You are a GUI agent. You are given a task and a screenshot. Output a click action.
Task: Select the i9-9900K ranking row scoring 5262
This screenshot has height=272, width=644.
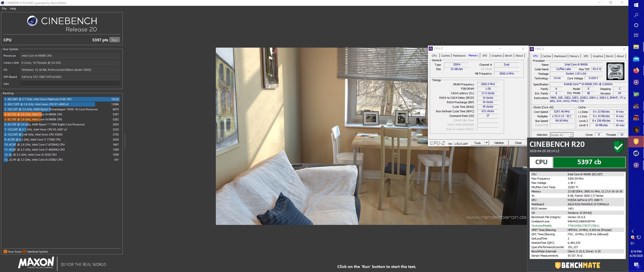pos(62,119)
